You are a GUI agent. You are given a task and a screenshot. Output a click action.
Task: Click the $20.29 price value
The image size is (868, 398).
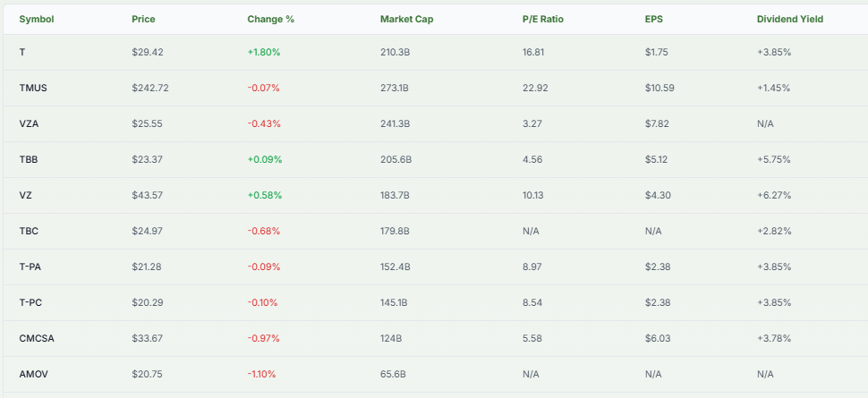[x=148, y=303]
